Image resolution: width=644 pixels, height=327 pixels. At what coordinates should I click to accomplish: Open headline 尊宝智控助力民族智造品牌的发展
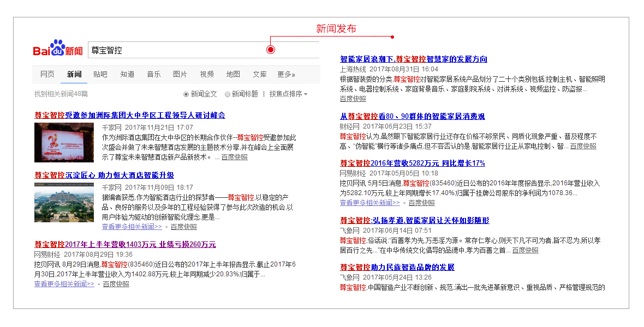pyautogui.click(x=397, y=268)
